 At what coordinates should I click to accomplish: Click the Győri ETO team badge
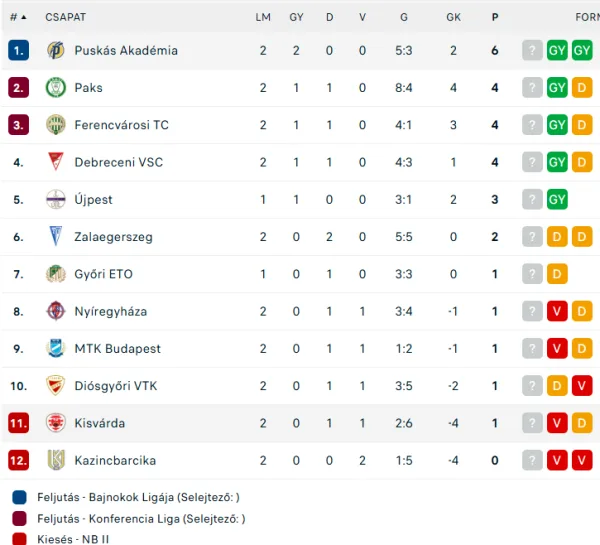tap(55, 274)
